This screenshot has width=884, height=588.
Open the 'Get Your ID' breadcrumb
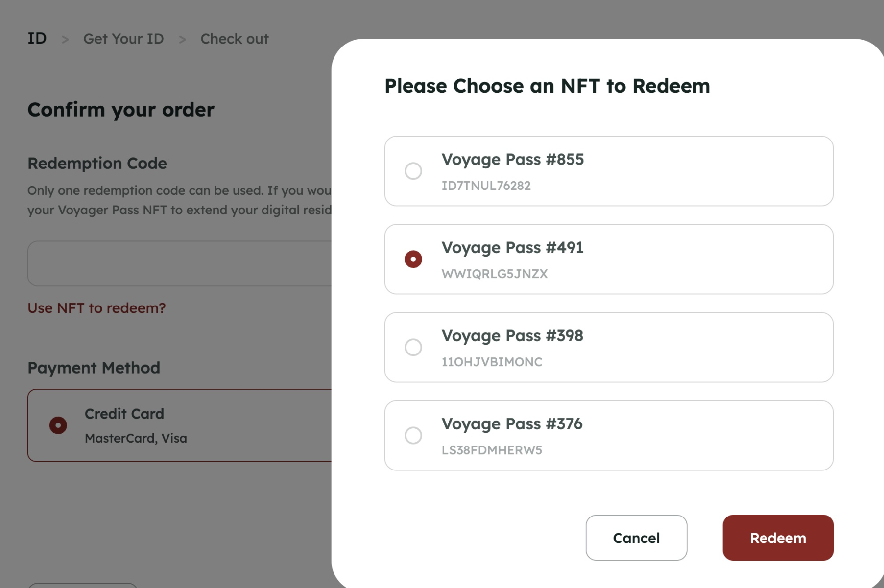123,39
